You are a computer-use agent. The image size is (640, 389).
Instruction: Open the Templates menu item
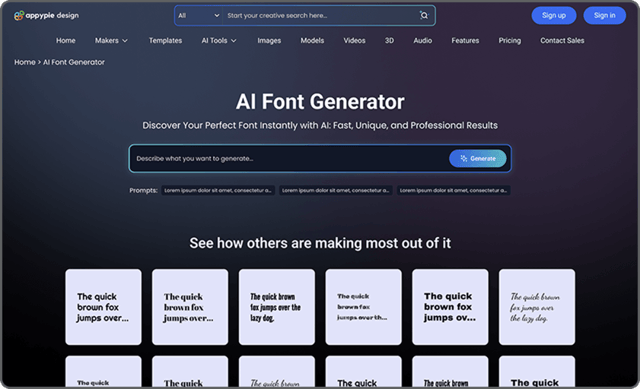165,40
